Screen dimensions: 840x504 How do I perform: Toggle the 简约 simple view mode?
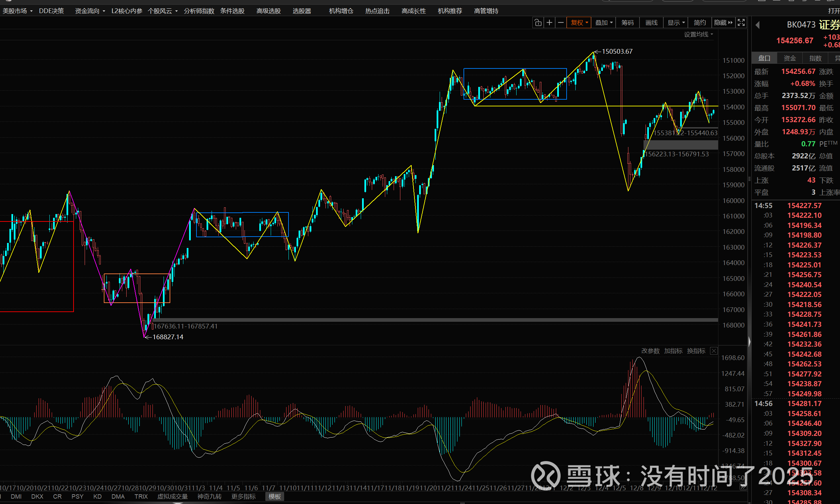point(700,23)
